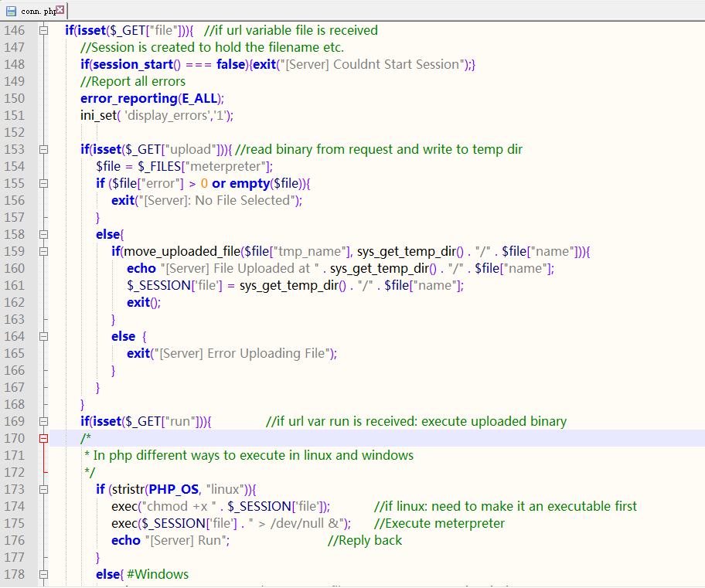The width and height of the screenshot is (705, 588).
Task: Click comment '//Session is created to hold the filename etc.'
Action: coord(212,47)
